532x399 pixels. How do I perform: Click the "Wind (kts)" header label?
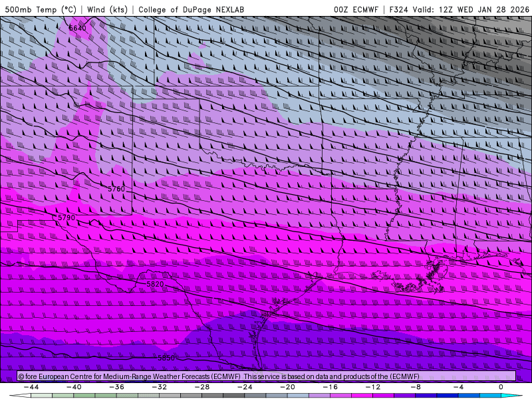tap(107, 9)
